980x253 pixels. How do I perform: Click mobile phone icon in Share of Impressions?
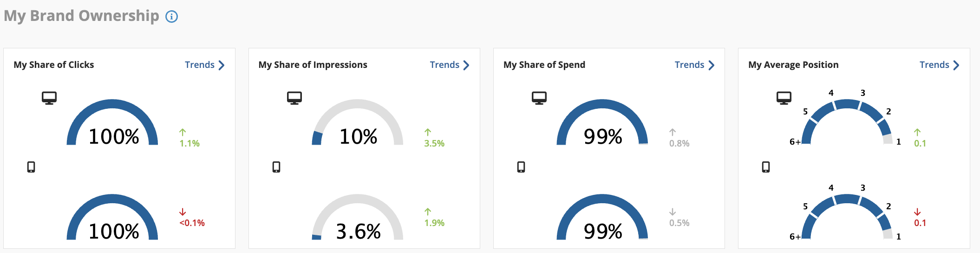276,167
